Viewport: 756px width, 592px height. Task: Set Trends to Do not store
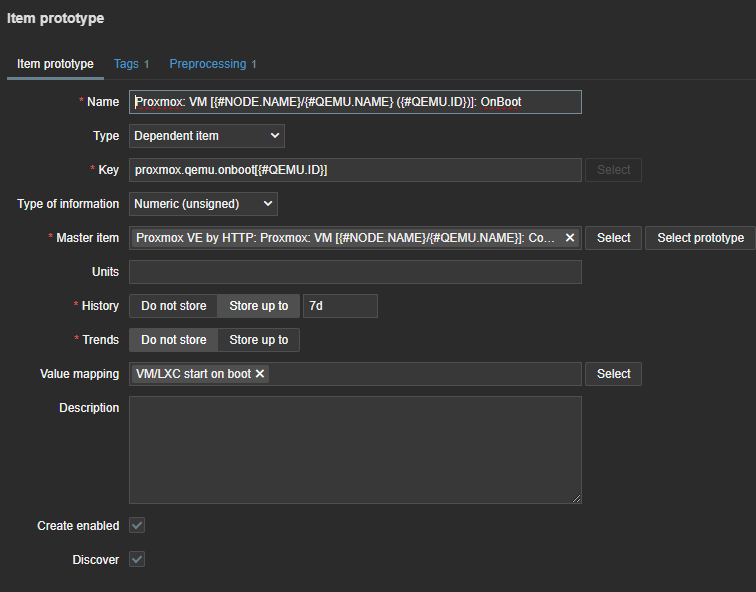coord(173,340)
